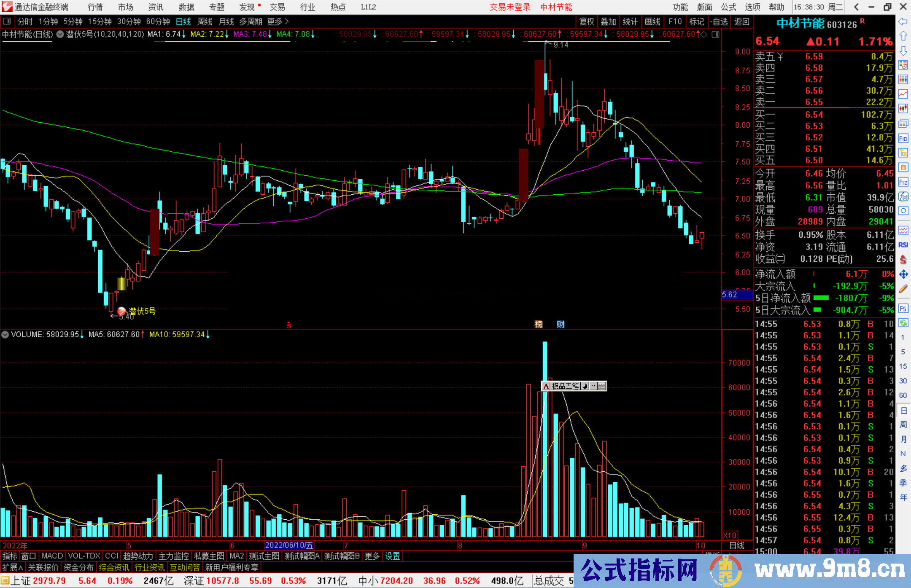Click the f(x) formula sidebar icon
The image size is (911, 588).
[x=903, y=196]
